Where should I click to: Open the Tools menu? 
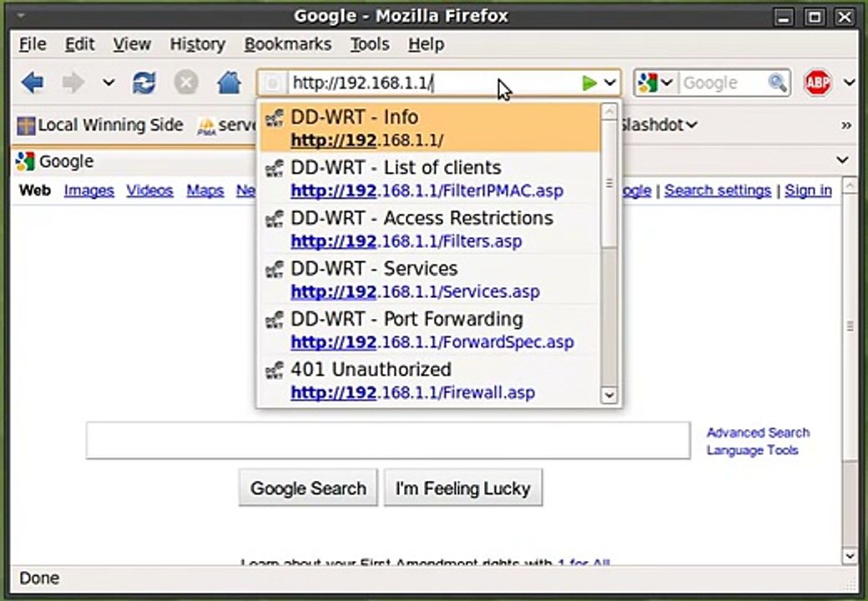tap(370, 44)
